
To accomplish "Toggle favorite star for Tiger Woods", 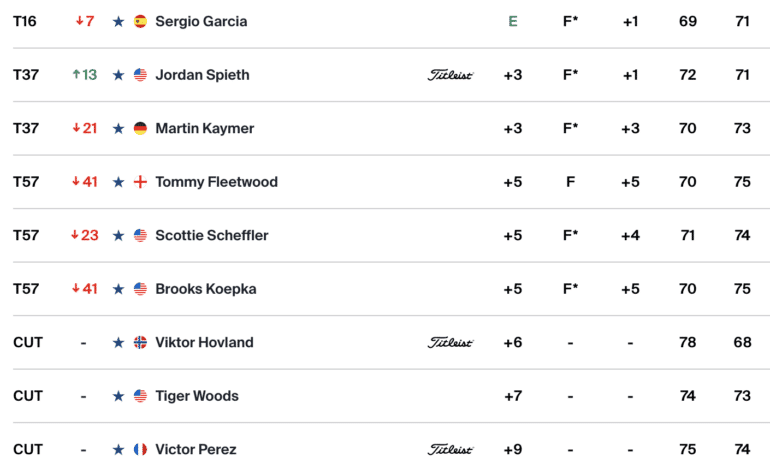I will 118,396.
